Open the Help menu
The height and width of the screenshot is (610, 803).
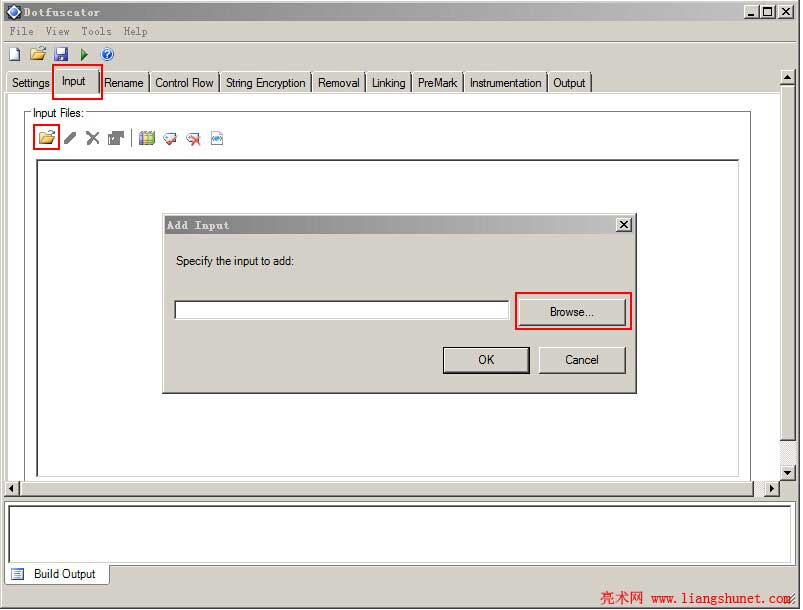[135, 32]
